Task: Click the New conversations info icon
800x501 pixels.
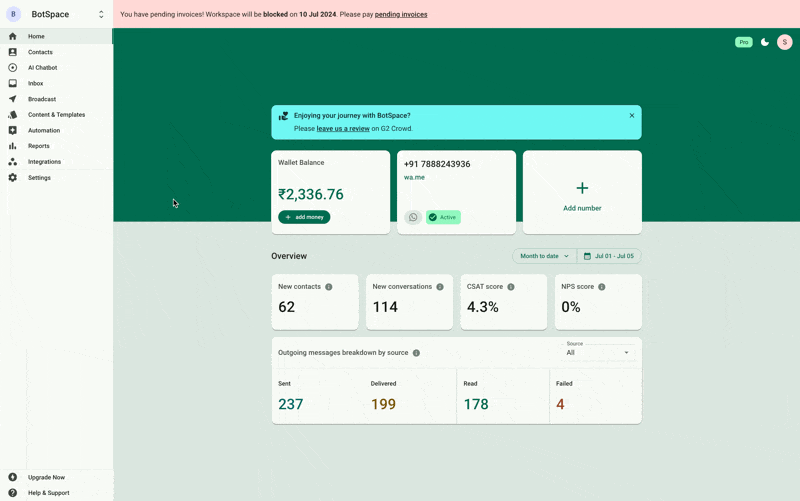Action: pyautogui.click(x=440, y=287)
